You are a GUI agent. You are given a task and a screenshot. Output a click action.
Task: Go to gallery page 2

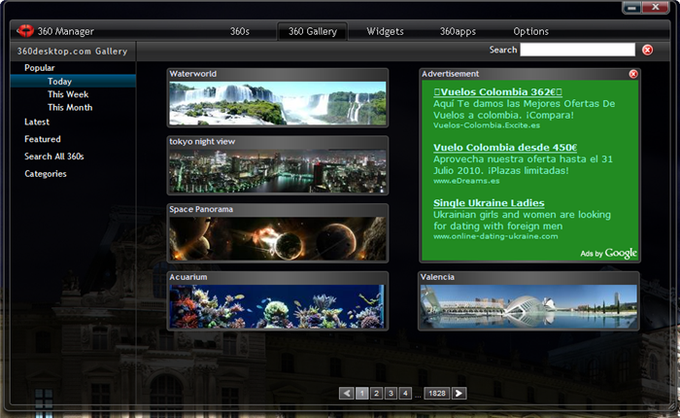pos(376,393)
